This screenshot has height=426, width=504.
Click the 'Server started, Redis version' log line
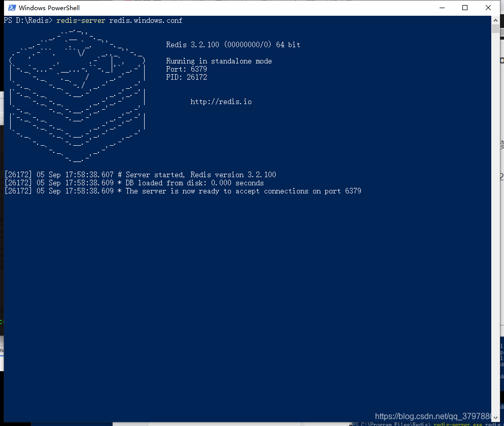(x=140, y=175)
